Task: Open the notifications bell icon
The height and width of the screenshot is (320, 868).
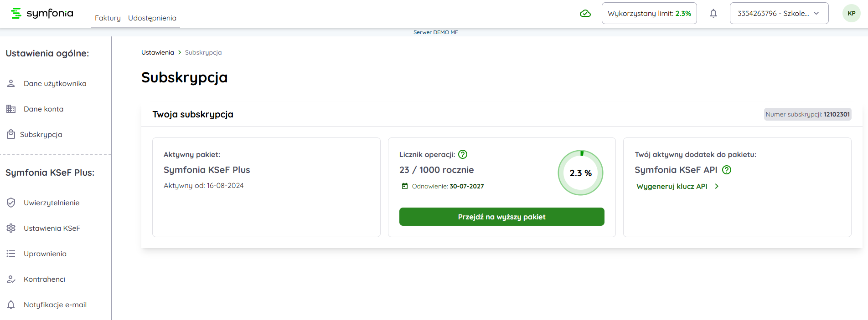Action: 713,14
